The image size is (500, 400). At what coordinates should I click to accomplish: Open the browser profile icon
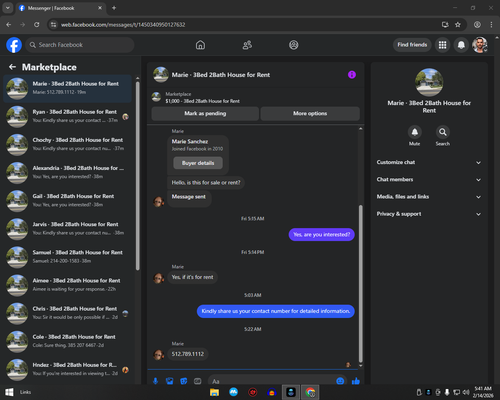tap(477, 24)
